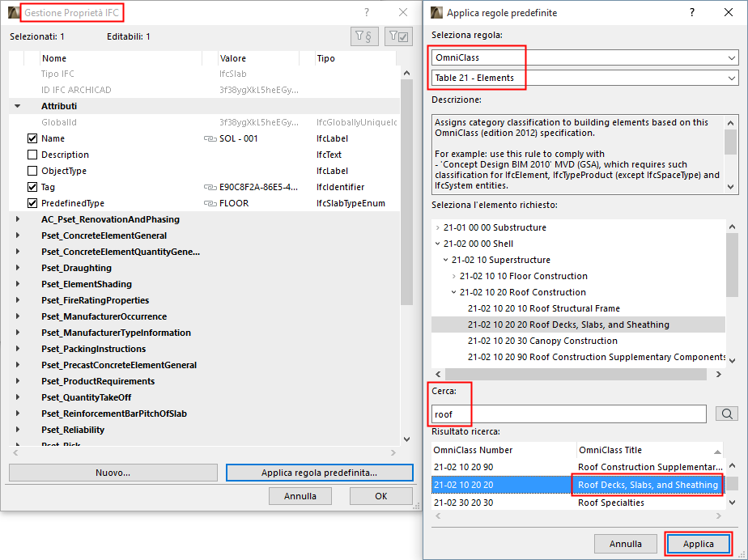Collapse 21-02 00 00 Shell node
Viewport: 748px width, 560px height.
437,244
